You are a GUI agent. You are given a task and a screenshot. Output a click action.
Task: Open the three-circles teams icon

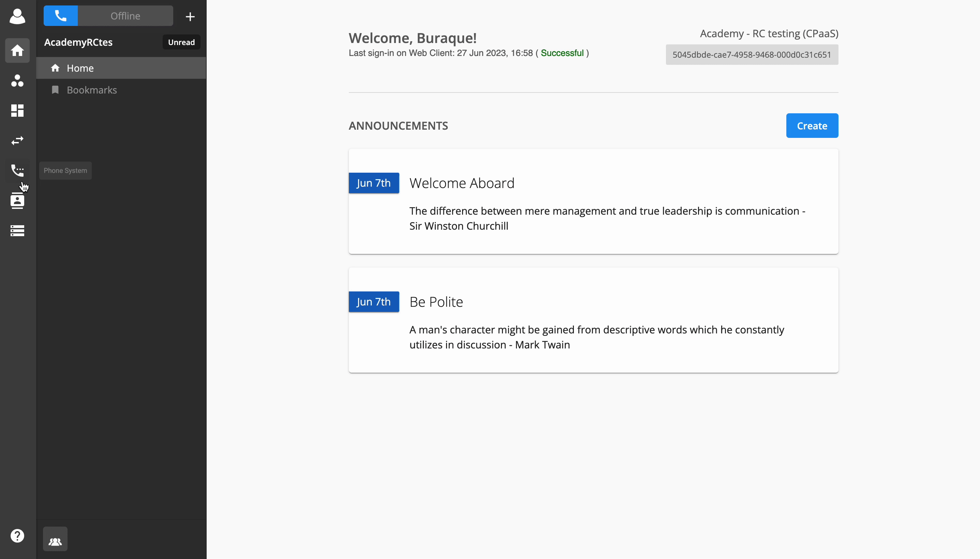[17, 80]
